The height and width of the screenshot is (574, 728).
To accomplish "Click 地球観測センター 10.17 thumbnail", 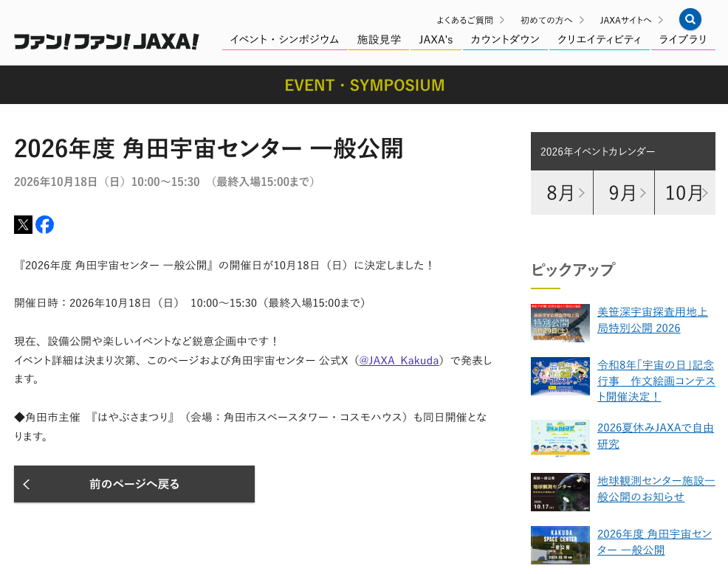I will pos(560,492).
